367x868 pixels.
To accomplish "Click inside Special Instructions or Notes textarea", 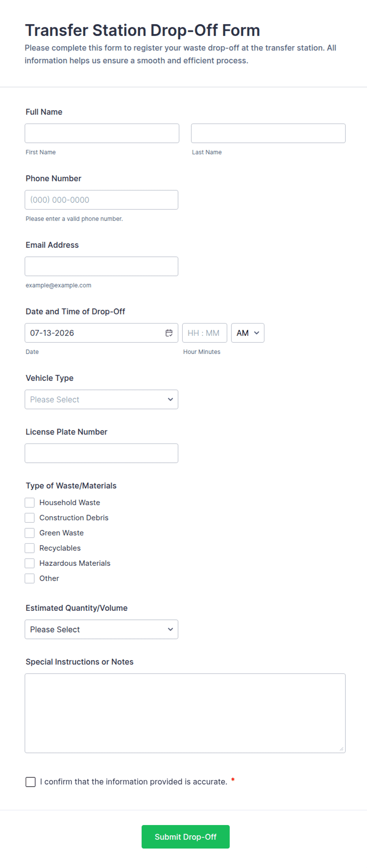I will click(x=185, y=713).
